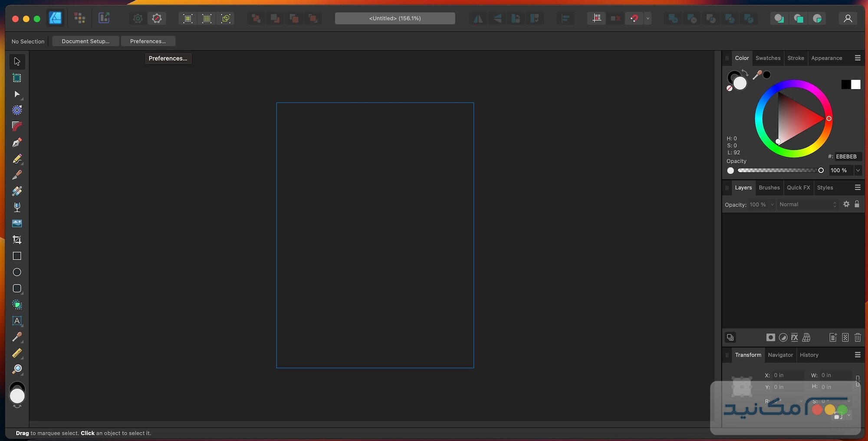This screenshot has width=868, height=441.
Task: Toggle Edit All Layers mode
Action: [x=730, y=337]
